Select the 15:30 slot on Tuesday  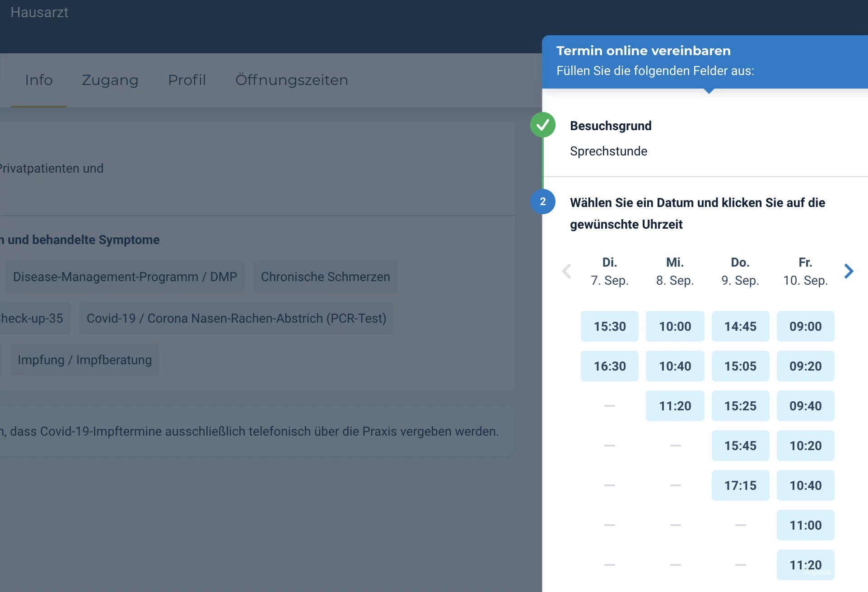pos(610,326)
